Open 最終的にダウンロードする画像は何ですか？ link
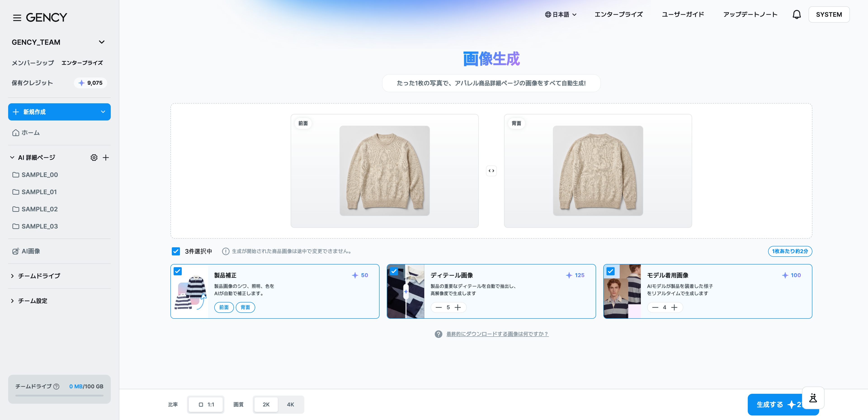Image resolution: width=868 pixels, height=420 pixels. pyautogui.click(x=497, y=334)
